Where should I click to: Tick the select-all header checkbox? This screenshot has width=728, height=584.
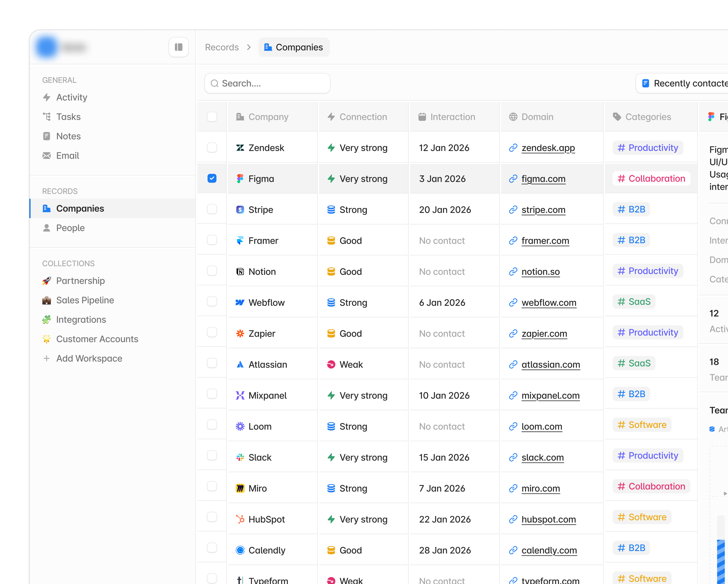pos(212,117)
